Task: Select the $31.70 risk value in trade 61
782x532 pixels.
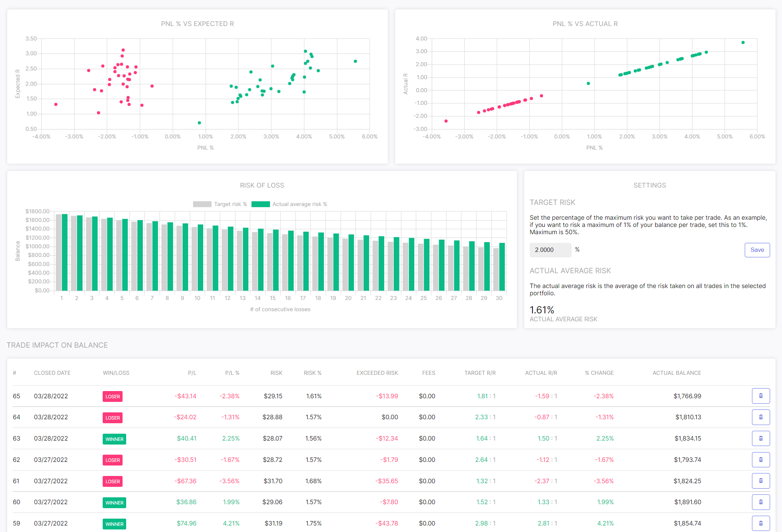Action: [273, 481]
